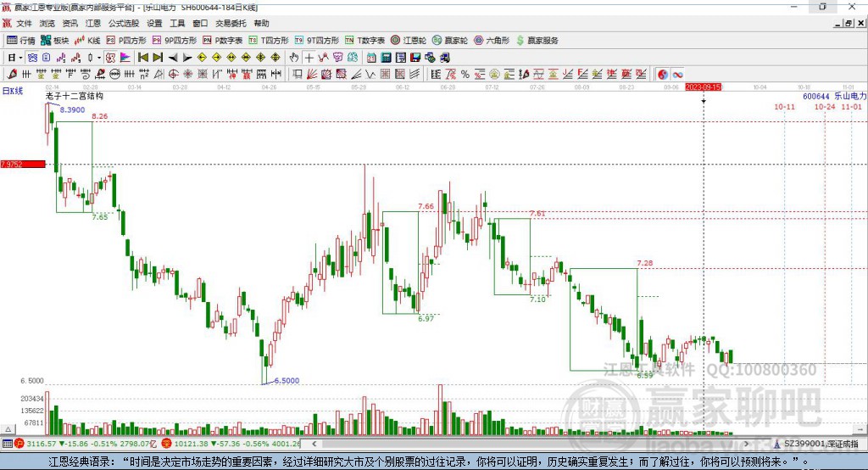Select the percent % retracement tool
Image resolution: width=868 pixels, height=470 pixels.
465,75
